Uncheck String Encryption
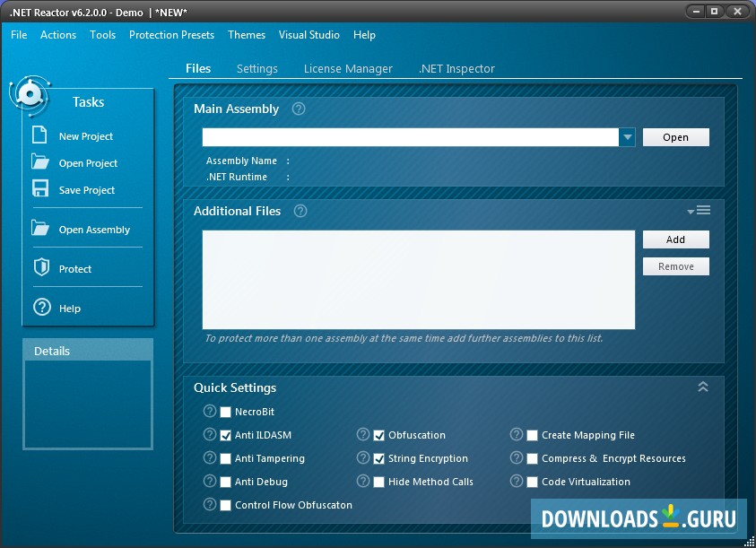 [x=379, y=458]
